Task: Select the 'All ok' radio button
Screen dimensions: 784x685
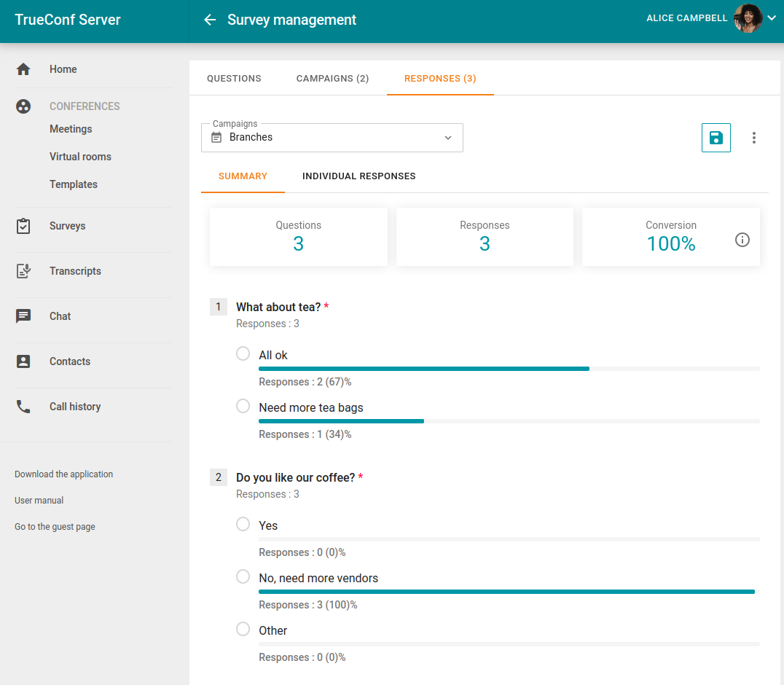Action: 243,353
